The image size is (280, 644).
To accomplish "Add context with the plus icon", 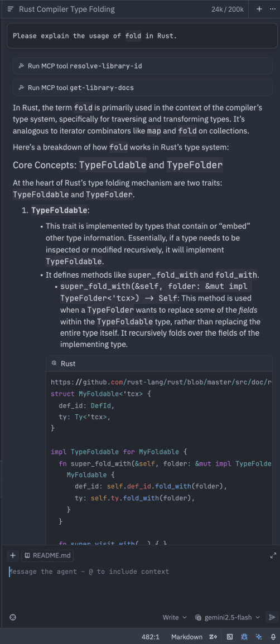I will point(13,556).
